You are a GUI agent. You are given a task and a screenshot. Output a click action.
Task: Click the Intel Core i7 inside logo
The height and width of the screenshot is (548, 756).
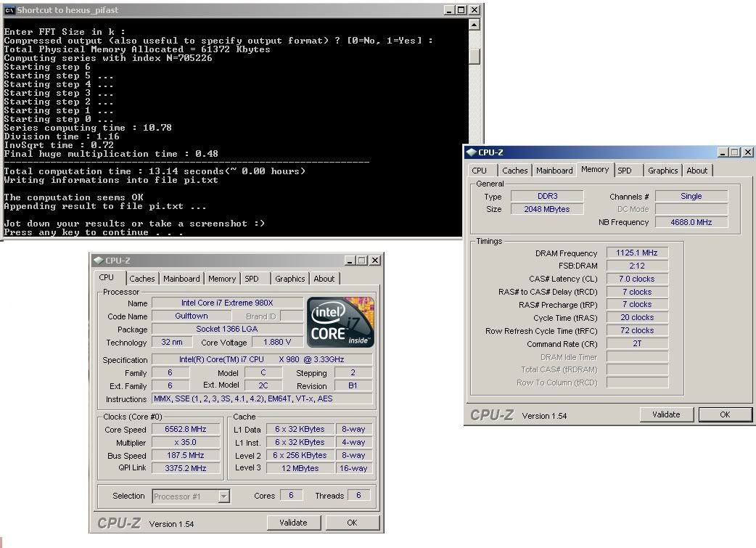pos(340,322)
